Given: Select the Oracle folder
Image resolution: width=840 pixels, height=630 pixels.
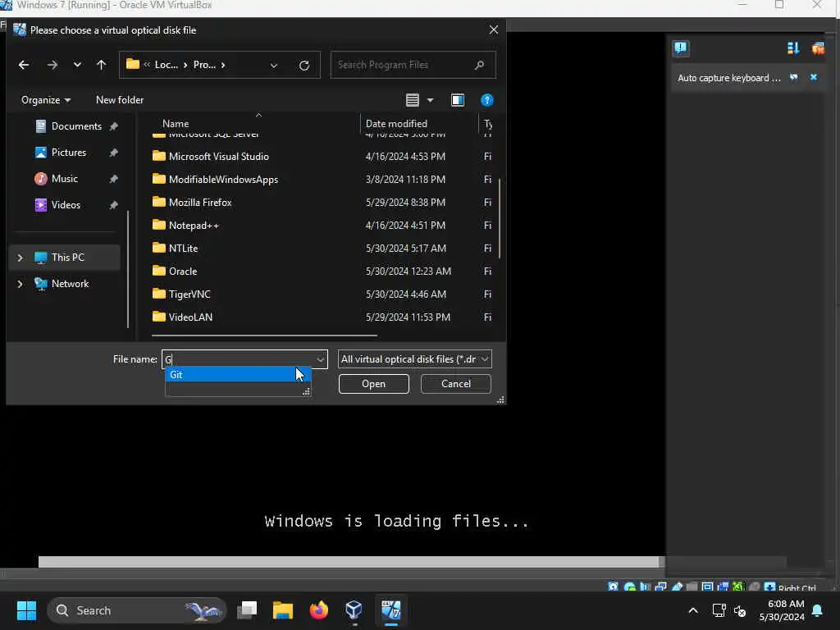Looking at the screenshot, I should pos(183,272).
